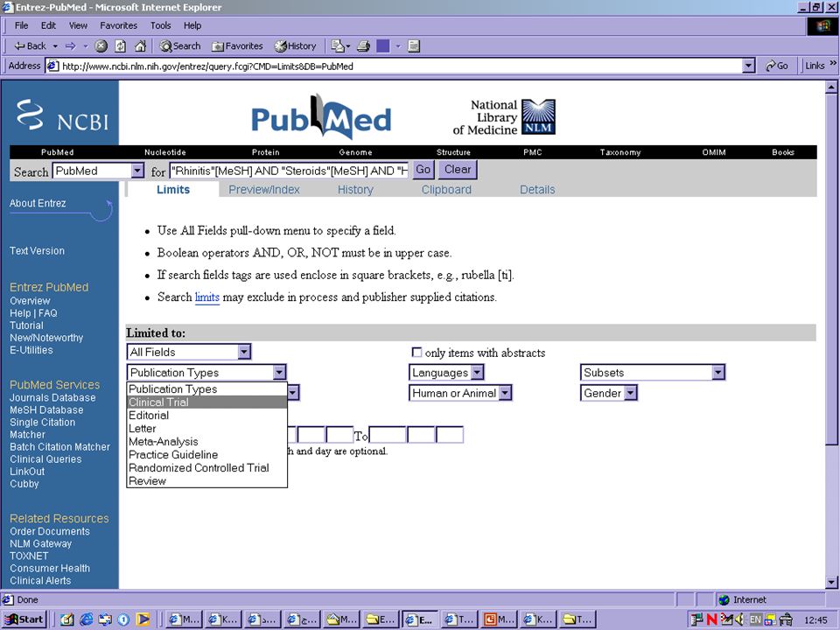Image resolution: width=840 pixels, height=630 pixels.
Task: Select Editorial publication type
Action: pos(206,415)
